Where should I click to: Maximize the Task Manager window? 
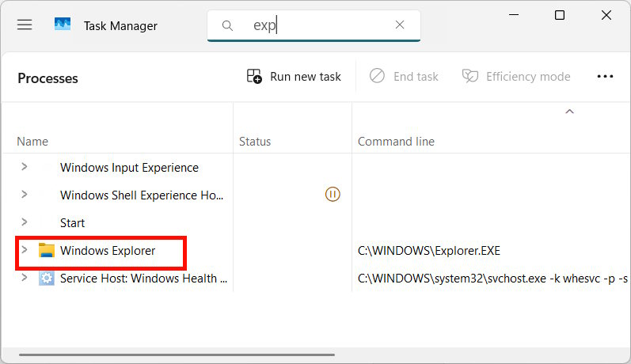coord(560,15)
